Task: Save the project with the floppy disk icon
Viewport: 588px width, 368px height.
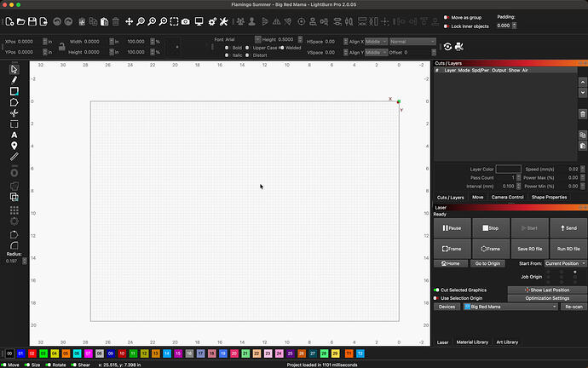Action: coord(32,22)
